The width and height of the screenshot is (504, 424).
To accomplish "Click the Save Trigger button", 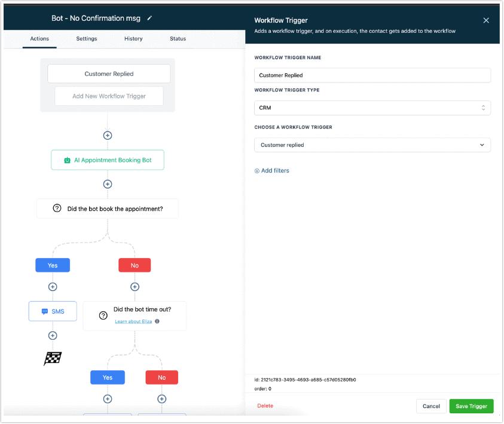I will 471,406.
